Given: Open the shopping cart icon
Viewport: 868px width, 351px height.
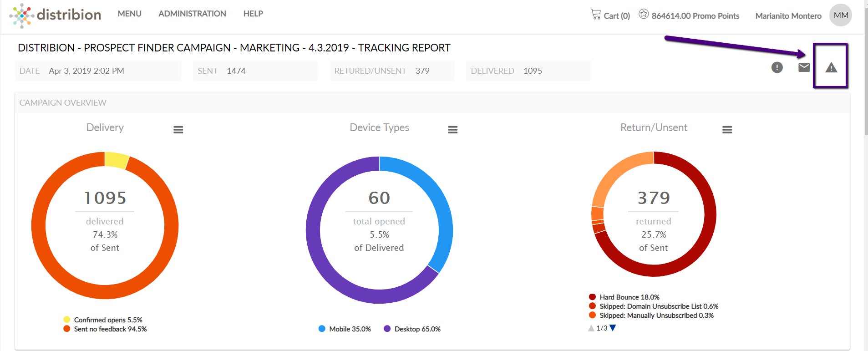Looking at the screenshot, I should coord(596,14).
